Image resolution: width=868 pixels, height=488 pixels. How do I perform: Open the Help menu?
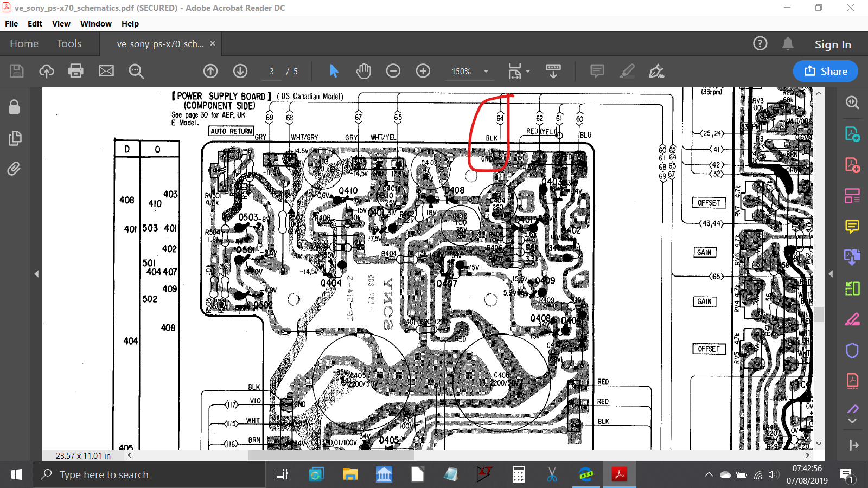(130, 24)
